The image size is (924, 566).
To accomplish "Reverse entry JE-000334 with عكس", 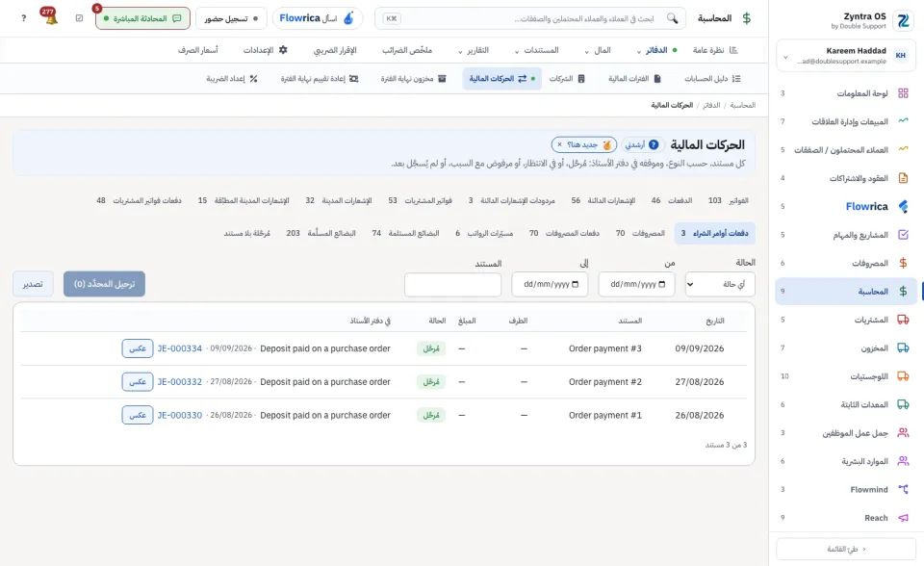I will pyautogui.click(x=138, y=348).
